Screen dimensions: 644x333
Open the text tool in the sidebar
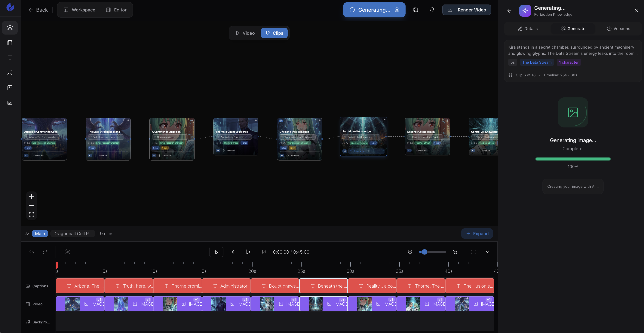[10, 58]
